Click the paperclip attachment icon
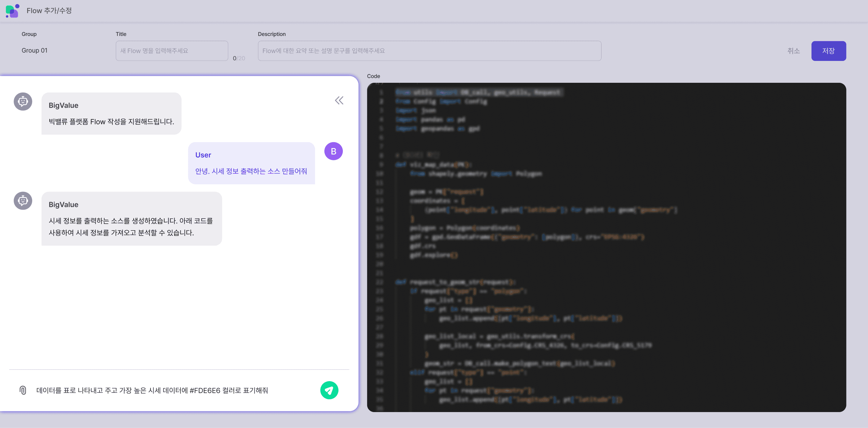 22,390
